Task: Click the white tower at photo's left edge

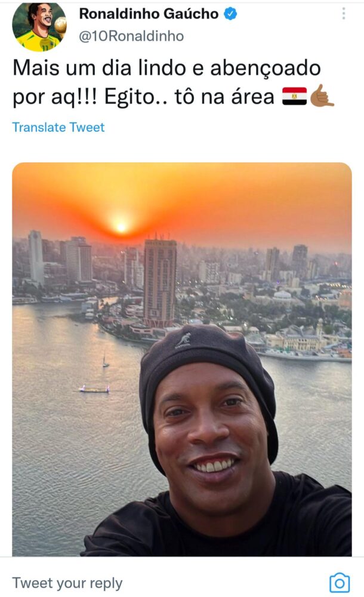Action: point(36,257)
